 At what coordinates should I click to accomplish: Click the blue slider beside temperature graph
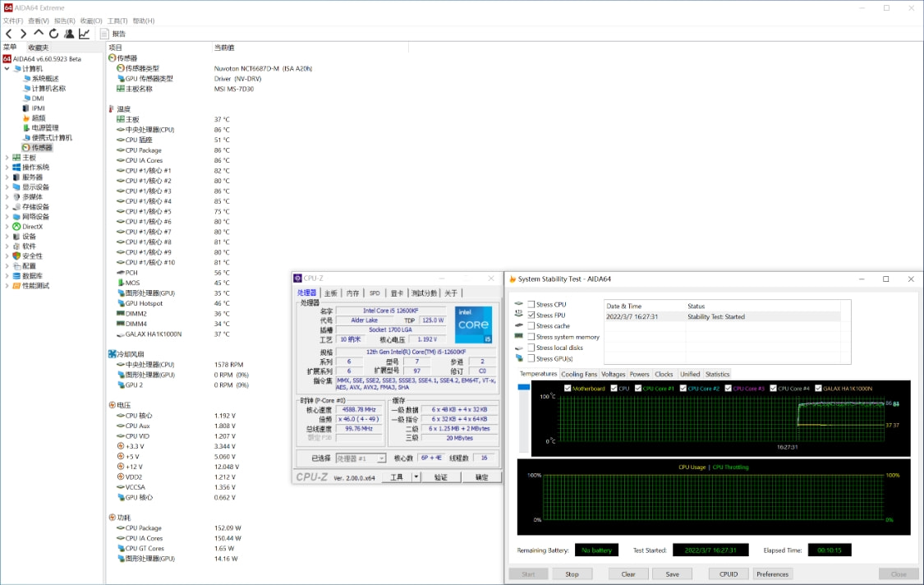(x=524, y=387)
